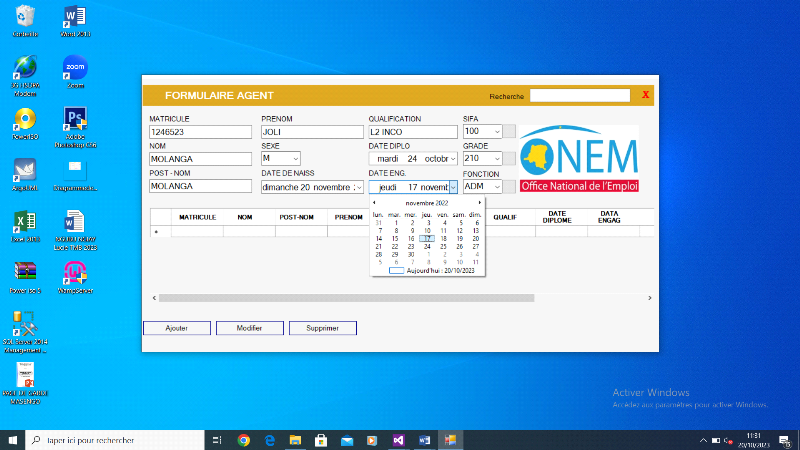Viewport: 800px width, 450px height.
Task: Click the Google Chrome taskbar icon
Action: [x=244, y=440]
